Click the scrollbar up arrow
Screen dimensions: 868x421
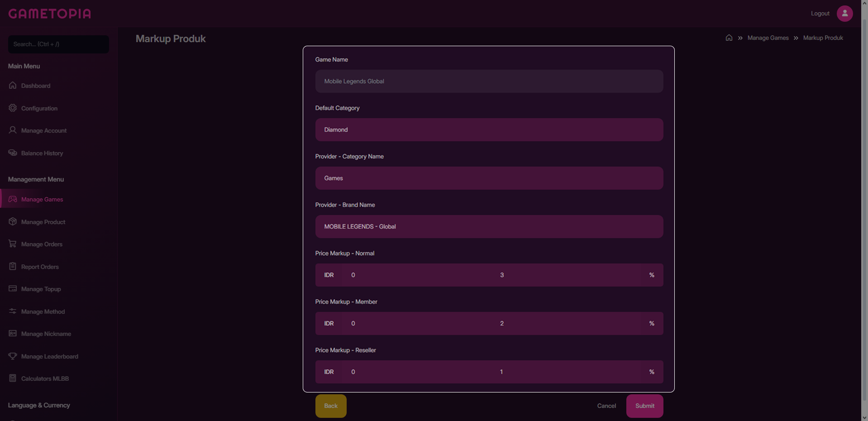click(x=864, y=4)
